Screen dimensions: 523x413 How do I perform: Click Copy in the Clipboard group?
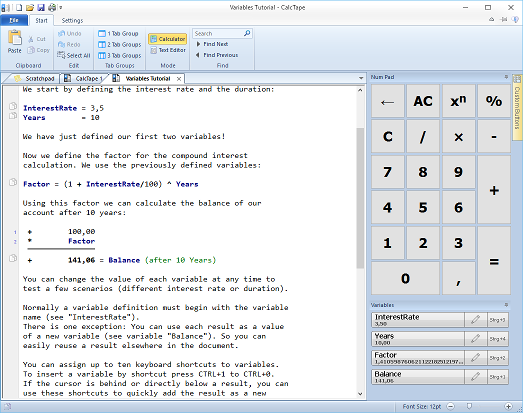[x=39, y=50]
